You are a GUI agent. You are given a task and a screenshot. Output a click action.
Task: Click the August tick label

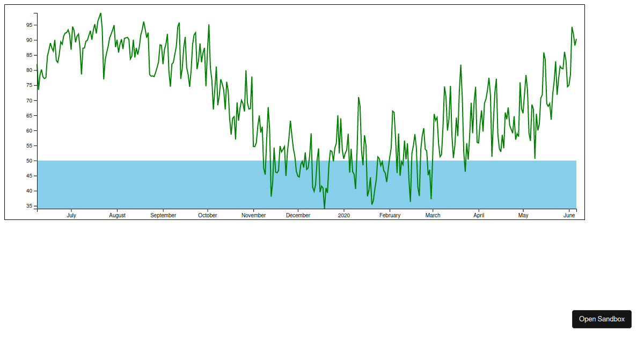[117, 216]
